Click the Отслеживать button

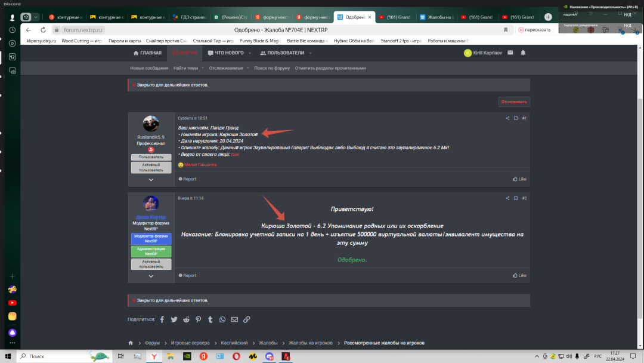point(514,102)
